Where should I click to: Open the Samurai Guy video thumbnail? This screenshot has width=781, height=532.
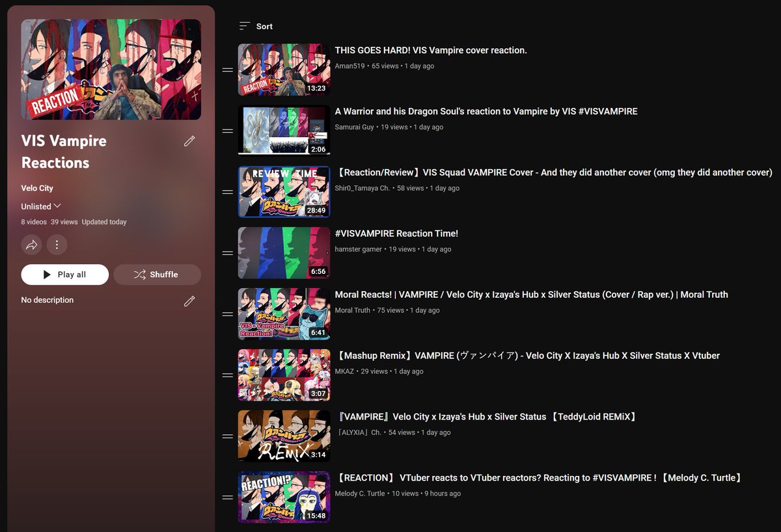[284, 131]
